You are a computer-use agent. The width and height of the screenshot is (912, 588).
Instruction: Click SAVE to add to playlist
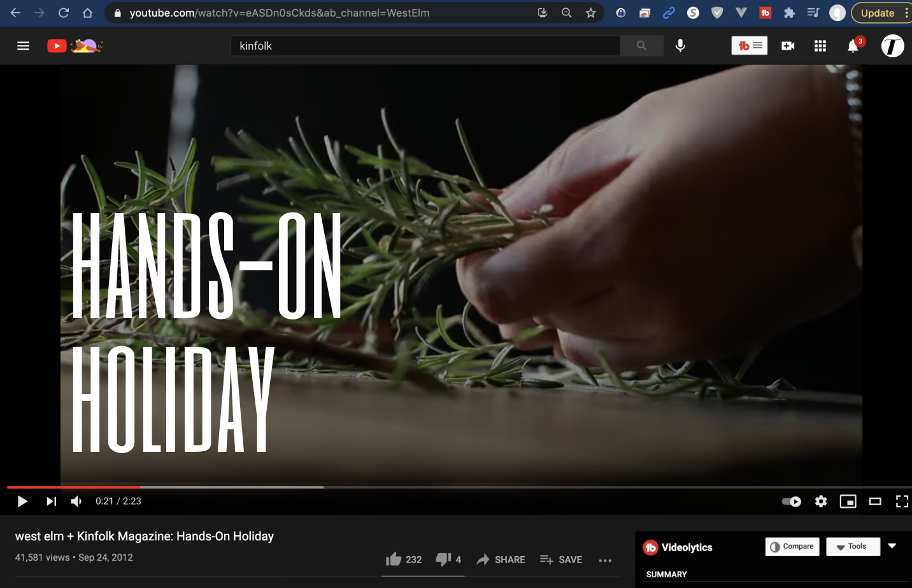point(561,559)
